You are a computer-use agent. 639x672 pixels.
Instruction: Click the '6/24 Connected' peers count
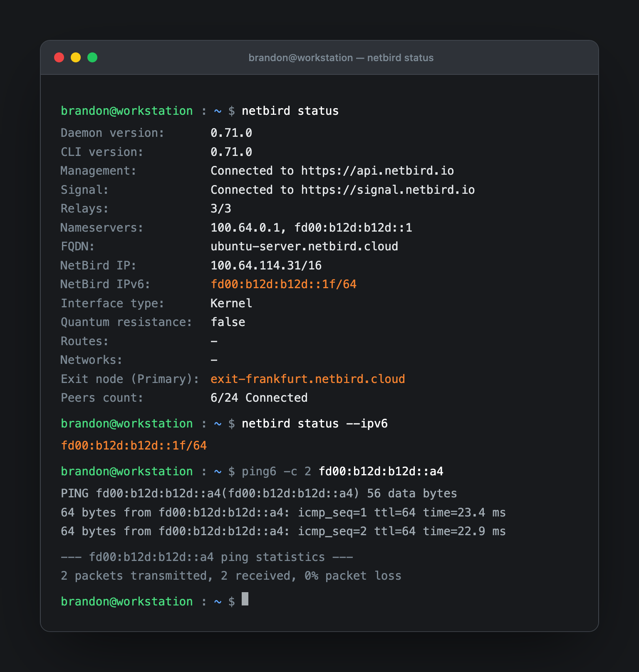tap(259, 398)
